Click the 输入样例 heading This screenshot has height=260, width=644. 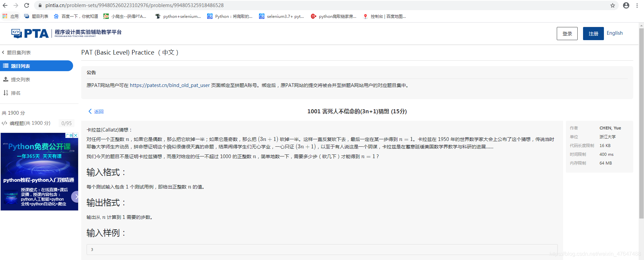[x=106, y=233]
